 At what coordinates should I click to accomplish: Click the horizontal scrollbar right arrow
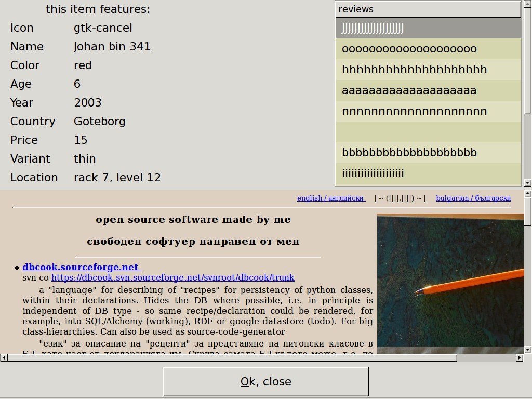(520, 357)
